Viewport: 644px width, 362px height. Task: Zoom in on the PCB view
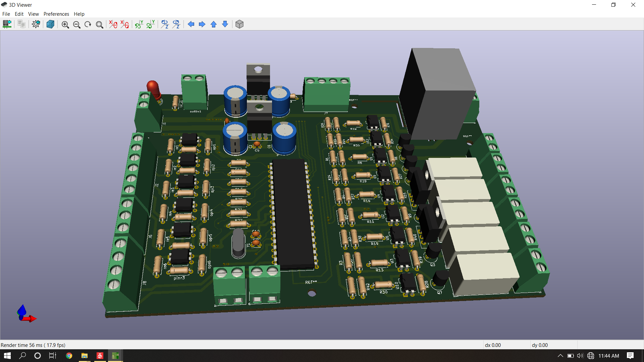[x=65, y=24]
